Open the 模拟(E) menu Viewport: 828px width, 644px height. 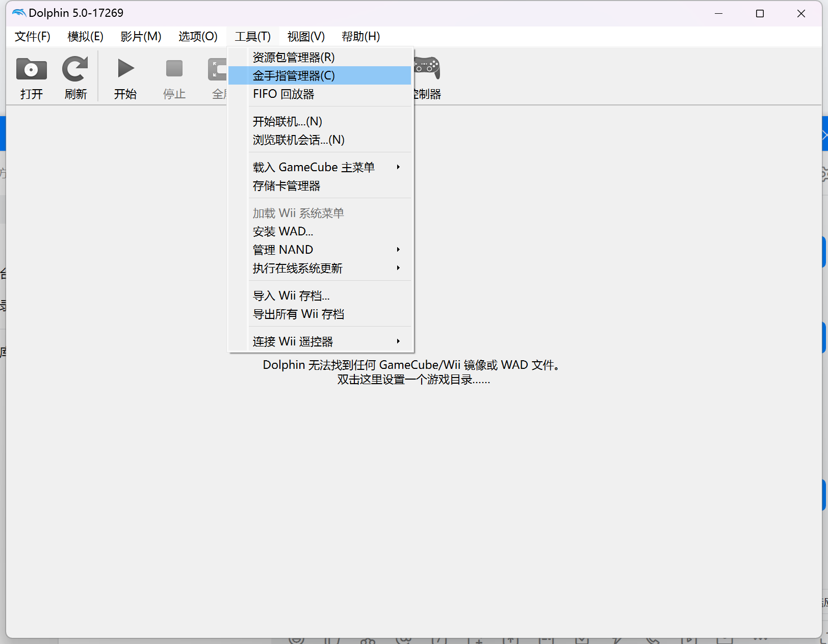tap(85, 37)
